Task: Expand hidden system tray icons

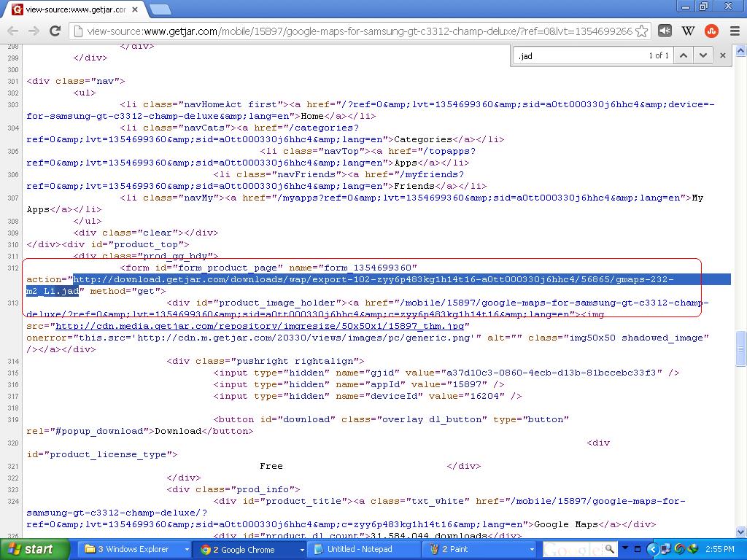Action: coord(651,549)
